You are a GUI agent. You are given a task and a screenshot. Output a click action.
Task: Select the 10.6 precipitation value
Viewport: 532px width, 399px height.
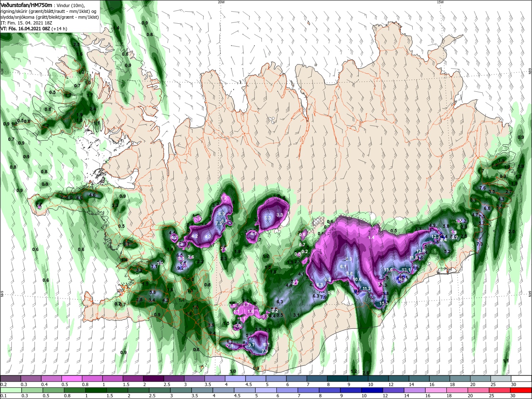[357, 279]
